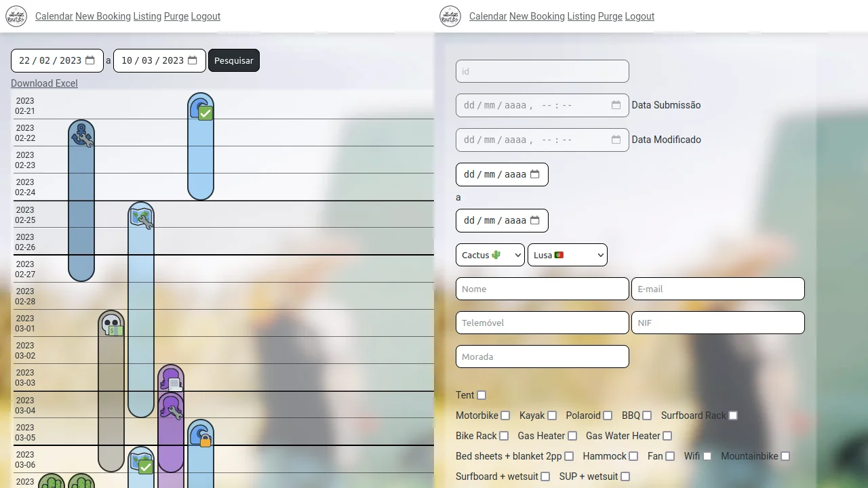Click the map booking with wrench icon
This screenshot has width=868, height=488.
pos(141,218)
